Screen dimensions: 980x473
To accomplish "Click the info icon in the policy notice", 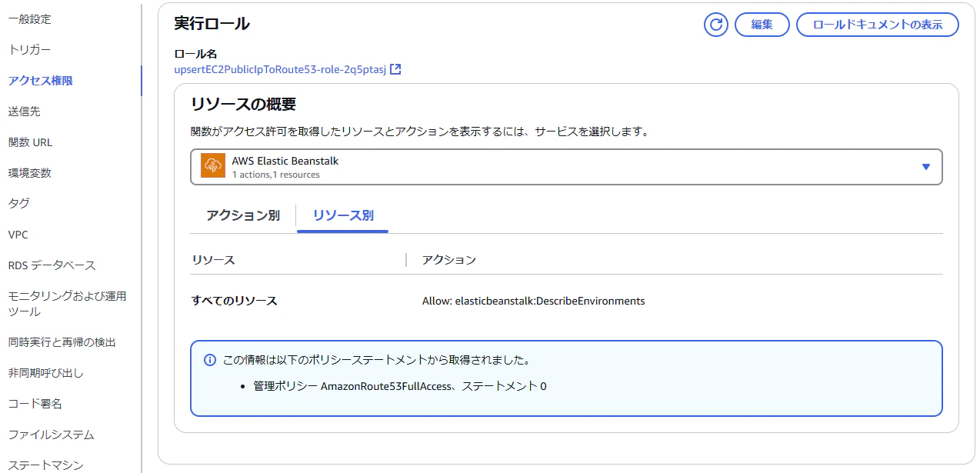I will pyautogui.click(x=209, y=360).
